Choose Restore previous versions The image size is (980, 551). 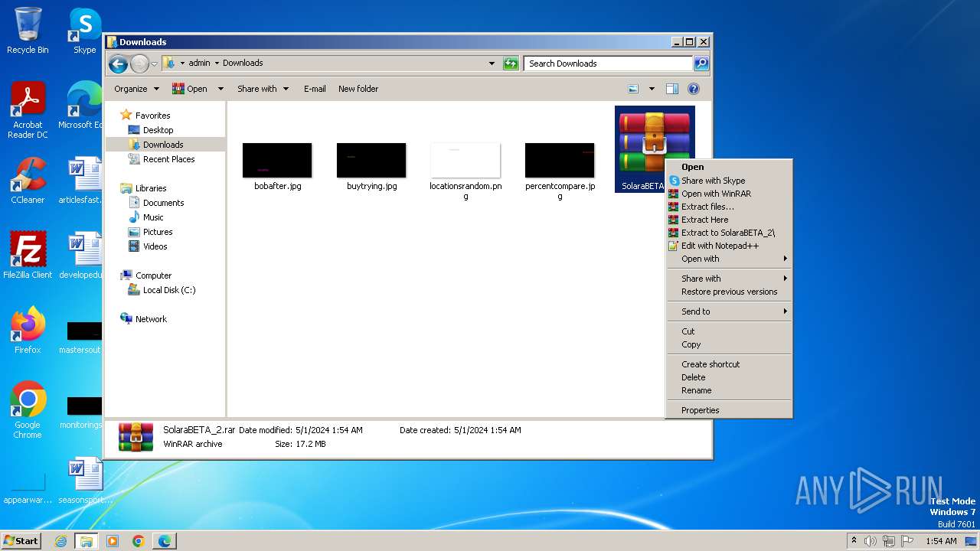pos(729,292)
